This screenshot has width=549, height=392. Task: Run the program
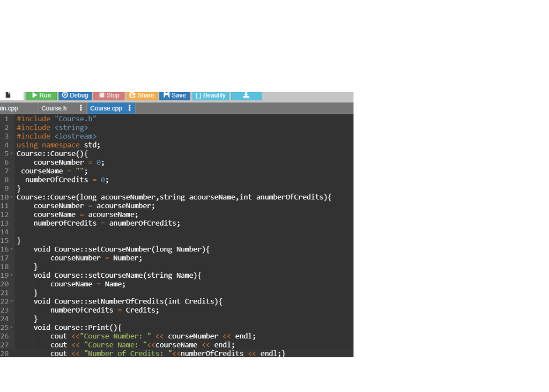[x=41, y=95]
